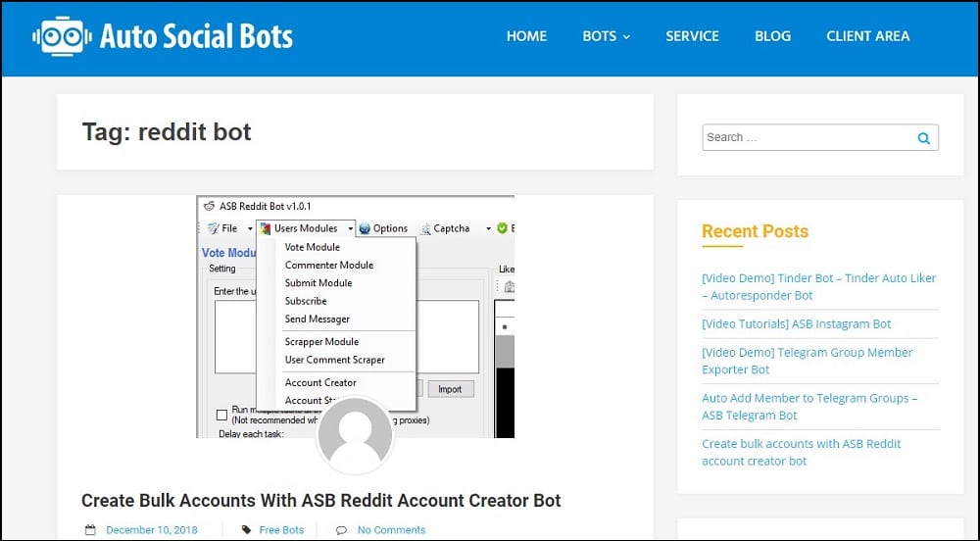Click the Auto Social Bots robot logo
Screen dimensions: 980x541
pyautogui.click(x=62, y=36)
